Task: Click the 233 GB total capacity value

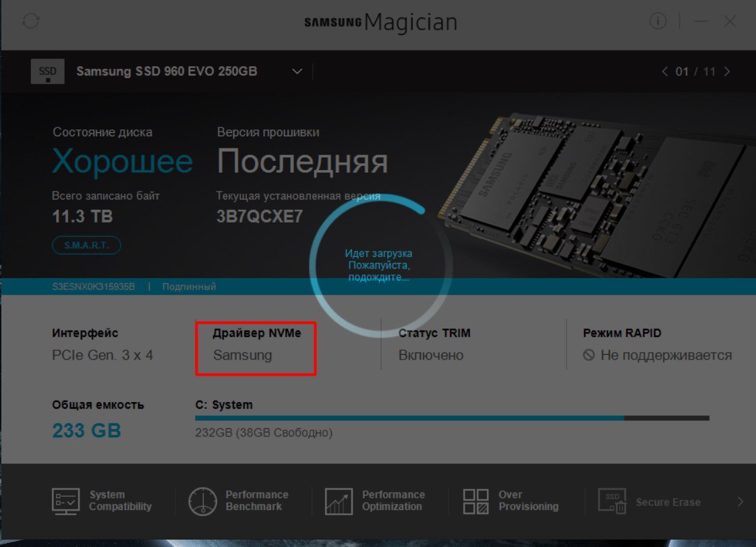Action: [x=86, y=430]
